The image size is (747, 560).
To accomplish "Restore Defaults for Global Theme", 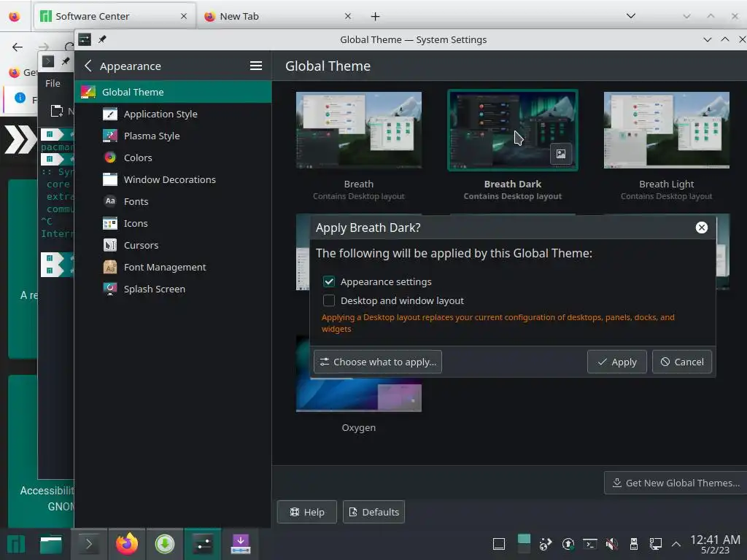I will point(374,512).
